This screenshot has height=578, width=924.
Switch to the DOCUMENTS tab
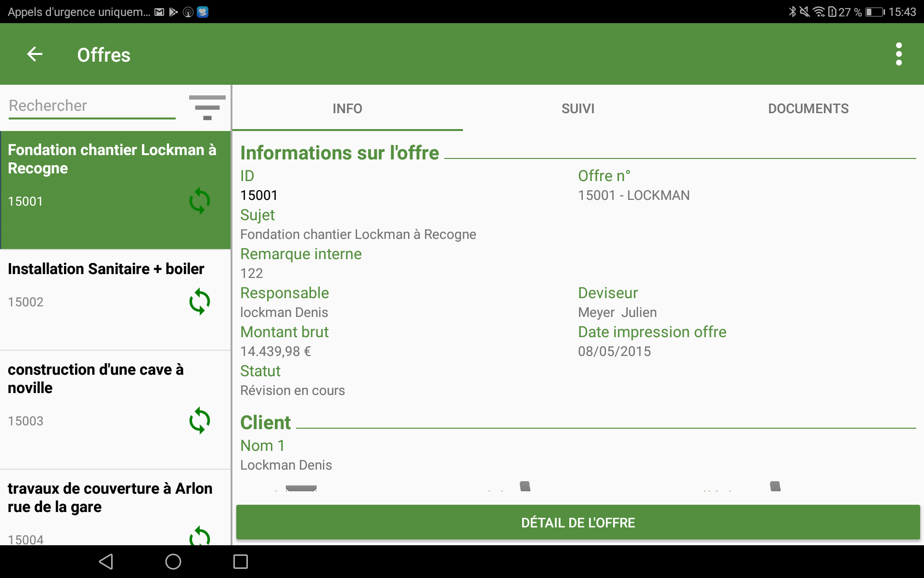pyautogui.click(x=808, y=108)
